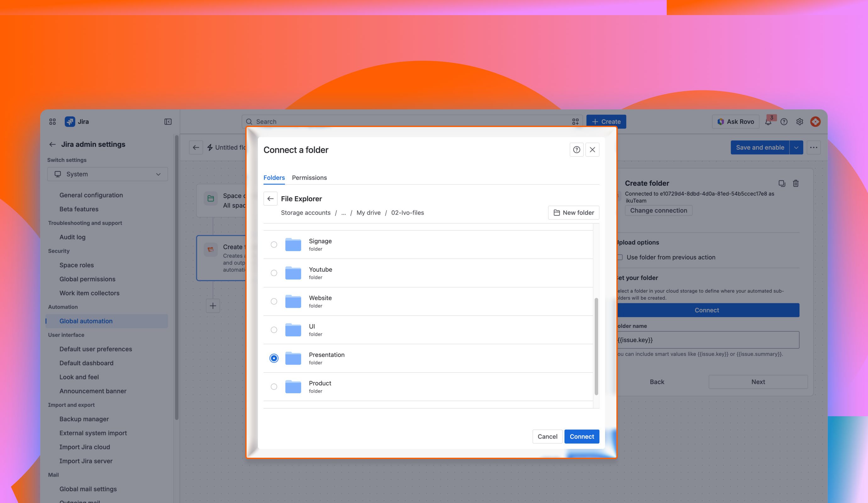Click the UI folder icon
The height and width of the screenshot is (503, 868).
[x=293, y=330]
